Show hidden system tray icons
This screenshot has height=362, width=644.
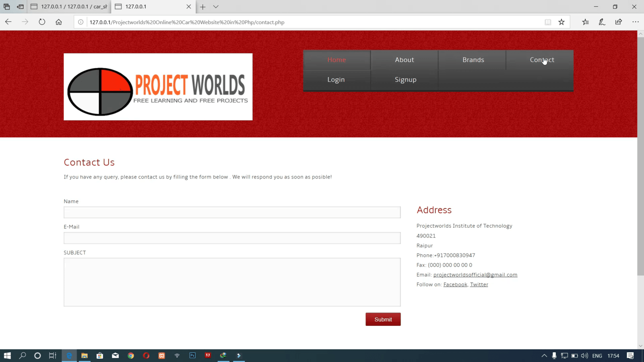tap(544, 356)
